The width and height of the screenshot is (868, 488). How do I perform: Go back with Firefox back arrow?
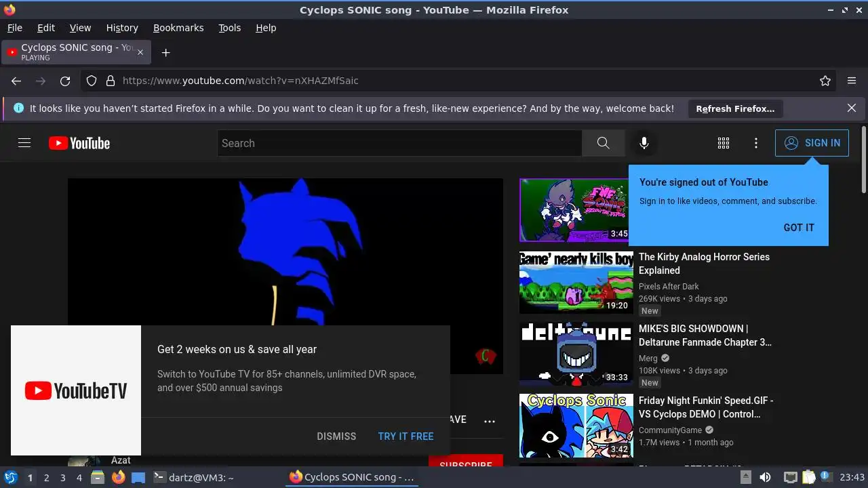(16, 81)
